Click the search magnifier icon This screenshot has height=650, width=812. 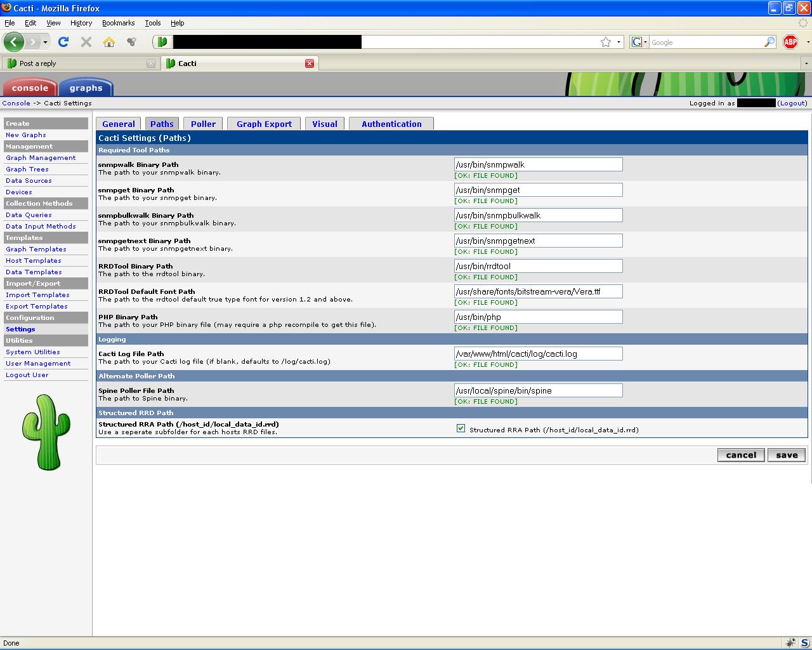(769, 42)
